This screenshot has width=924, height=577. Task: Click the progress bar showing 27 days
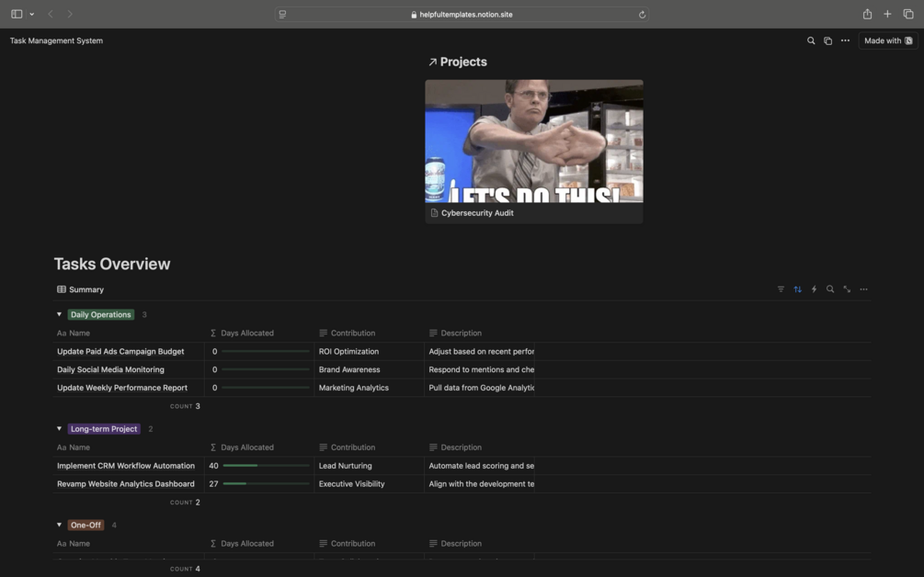click(267, 484)
